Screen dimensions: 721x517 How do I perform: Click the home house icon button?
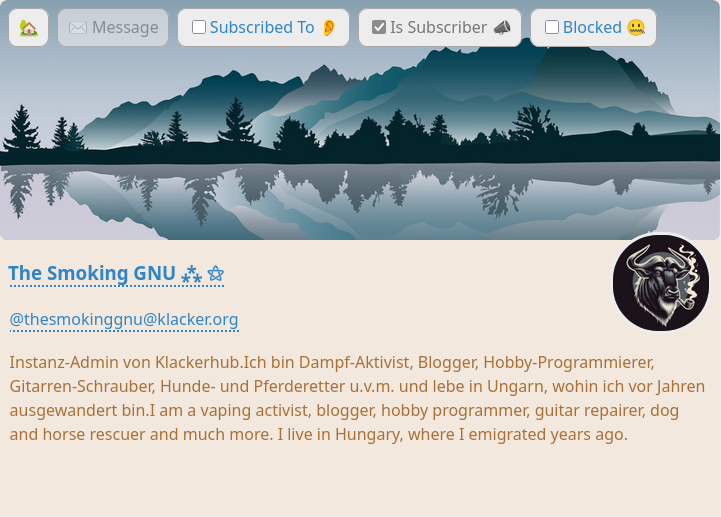[x=29, y=28]
